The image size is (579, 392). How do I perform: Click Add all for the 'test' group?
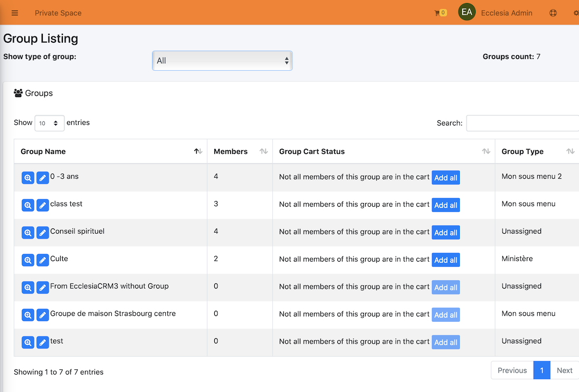click(x=445, y=342)
